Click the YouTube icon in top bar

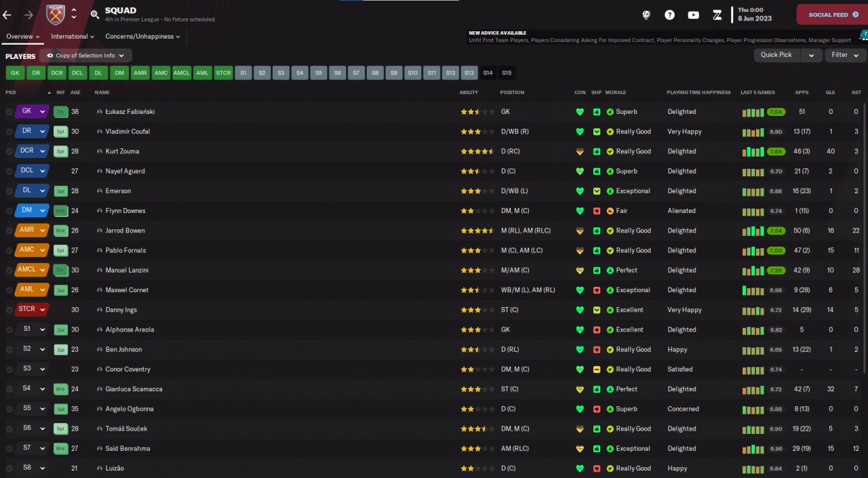tap(693, 15)
